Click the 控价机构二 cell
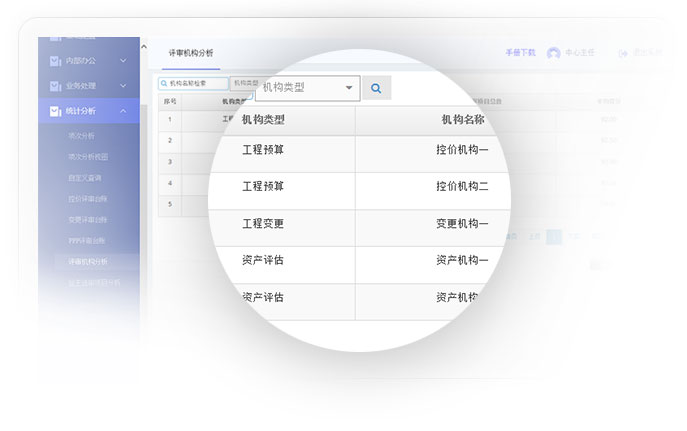687x431 pixels. click(x=462, y=187)
